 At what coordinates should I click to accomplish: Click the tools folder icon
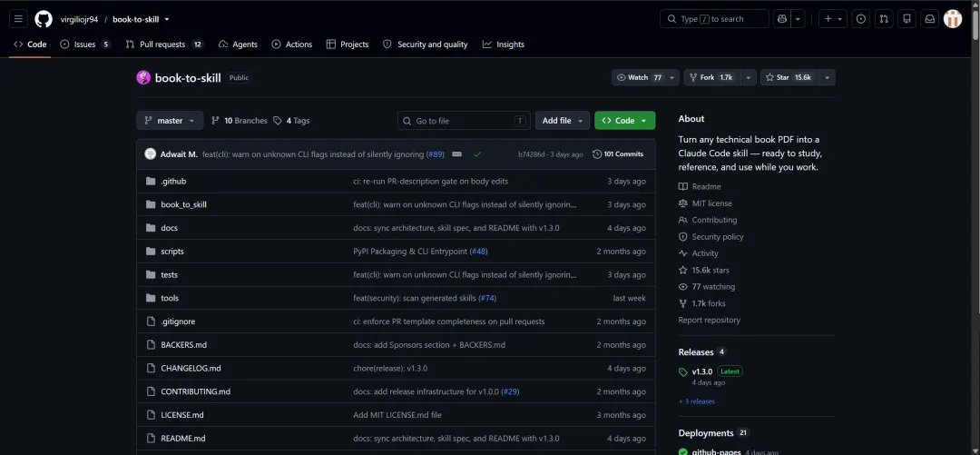click(x=150, y=299)
